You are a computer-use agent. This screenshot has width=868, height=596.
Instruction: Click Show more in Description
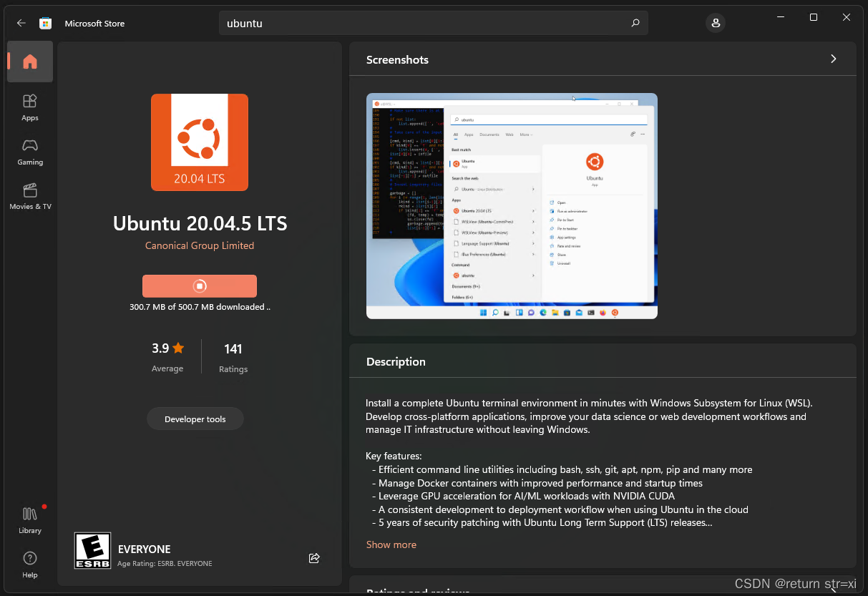391,544
